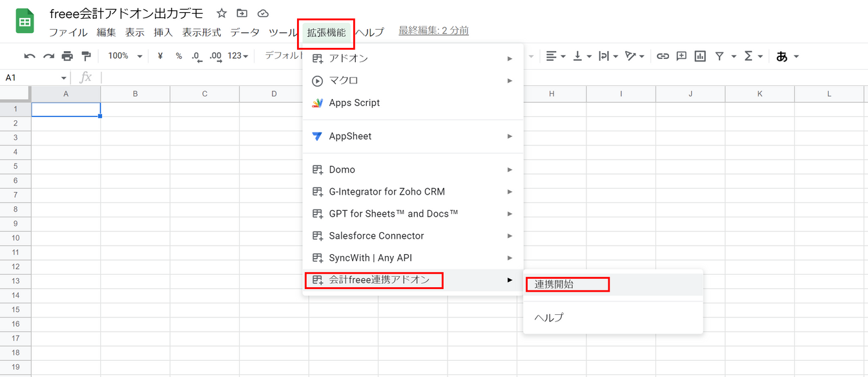The width and height of the screenshot is (868, 377).
Task: Create a filter with the funnel icon
Action: coord(719,56)
